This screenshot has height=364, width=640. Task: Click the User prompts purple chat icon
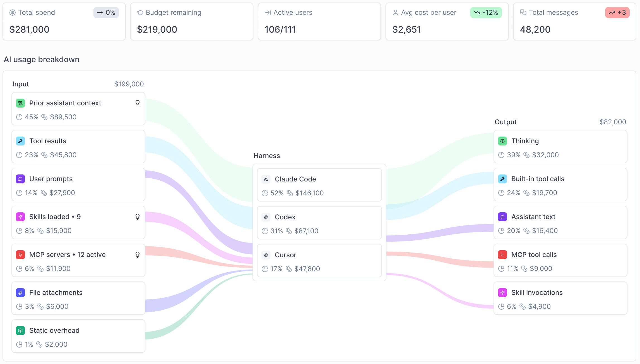[x=20, y=179]
